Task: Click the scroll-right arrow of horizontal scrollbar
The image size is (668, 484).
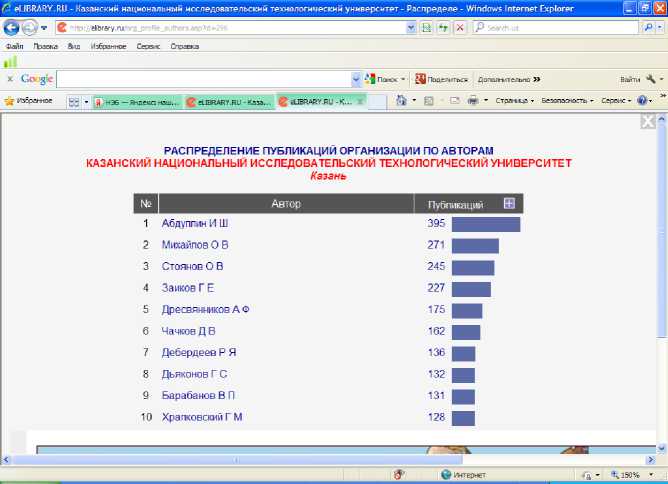Action: click(651, 460)
